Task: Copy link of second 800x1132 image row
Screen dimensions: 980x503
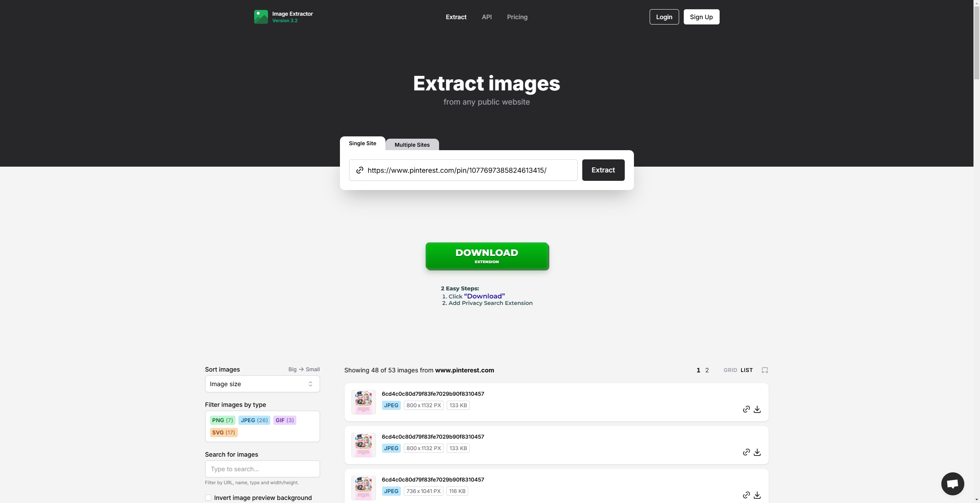Action: (x=746, y=452)
